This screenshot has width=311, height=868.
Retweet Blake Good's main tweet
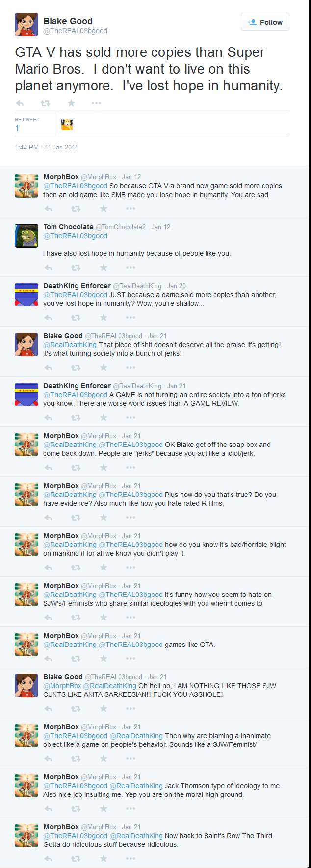pyautogui.click(x=45, y=103)
